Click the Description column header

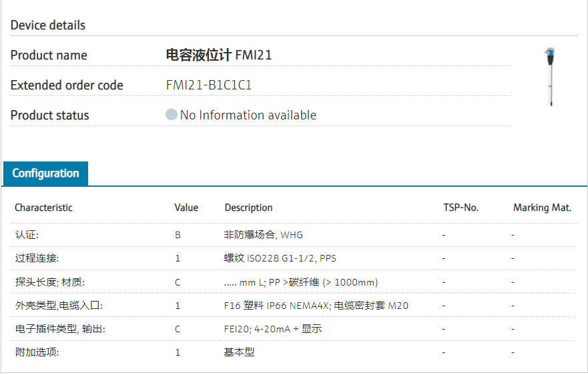point(248,208)
